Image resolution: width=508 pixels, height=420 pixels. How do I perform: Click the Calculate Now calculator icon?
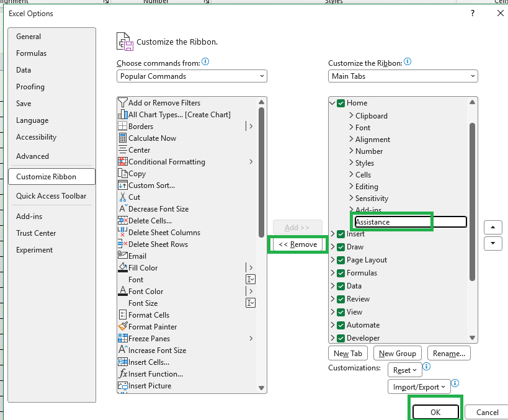[x=122, y=138]
